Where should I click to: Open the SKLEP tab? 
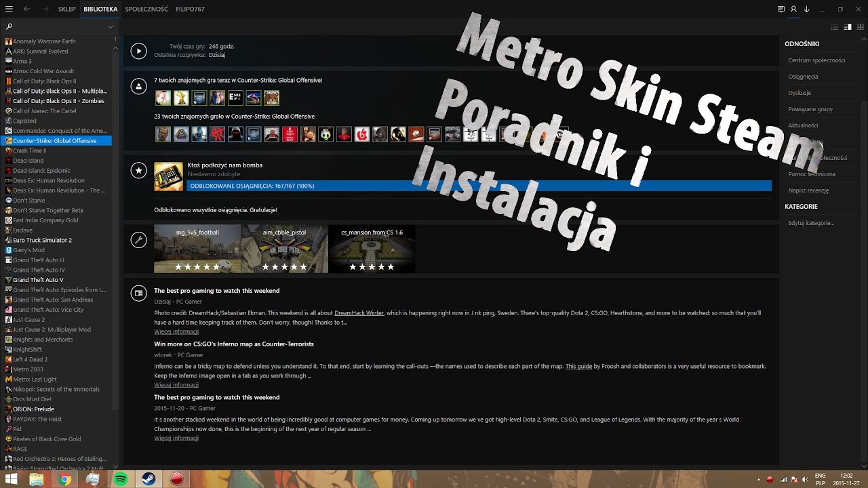click(x=67, y=9)
